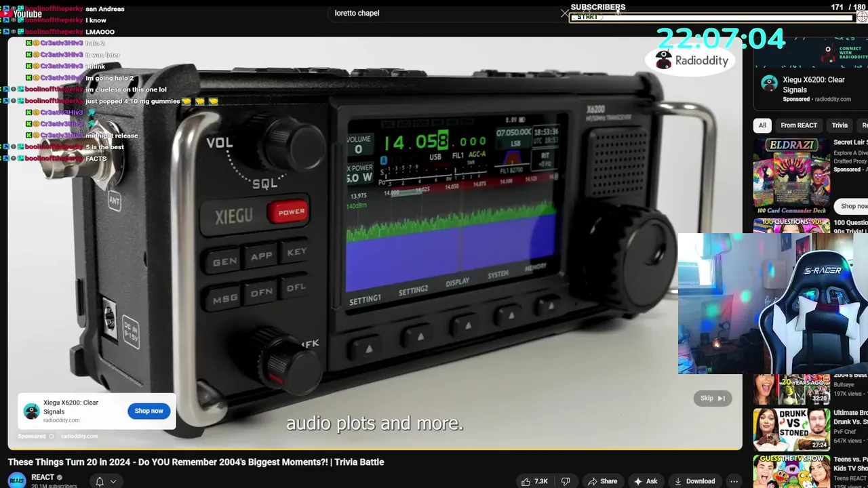The width and height of the screenshot is (868, 488).
Task: Click the subscriber goal progress bar
Action: click(x=713, y=17)
